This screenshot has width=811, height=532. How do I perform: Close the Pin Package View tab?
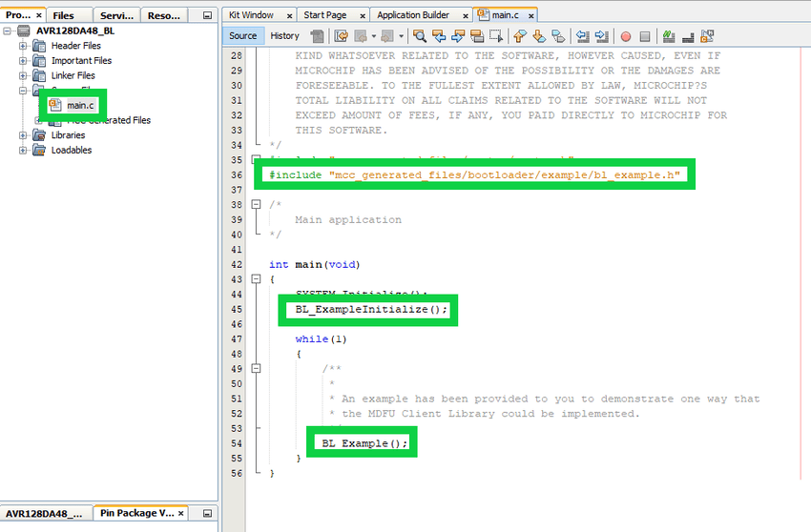point(181,514)
